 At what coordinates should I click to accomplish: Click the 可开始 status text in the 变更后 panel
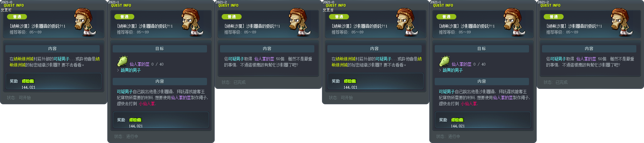pyautogui.click(x=347, y=98)
